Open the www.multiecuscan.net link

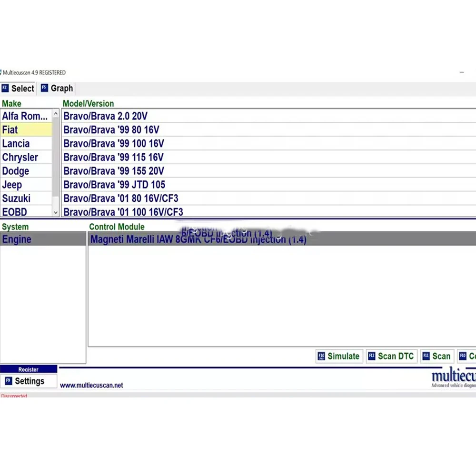(91, 385)
